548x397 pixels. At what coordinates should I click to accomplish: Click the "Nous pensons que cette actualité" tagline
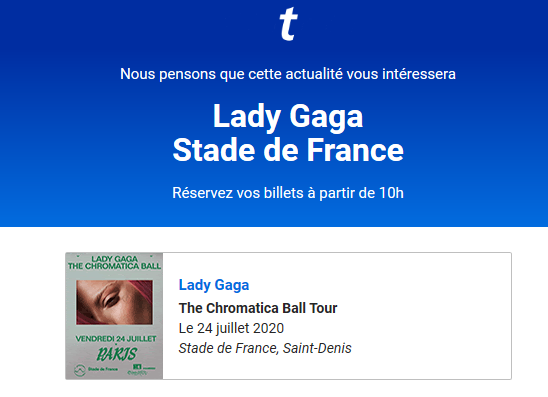tap(288, 74)
